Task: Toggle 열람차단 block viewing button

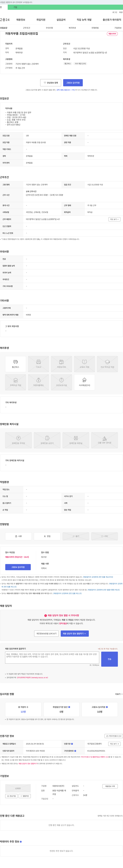Action: (x=25, y=796)
